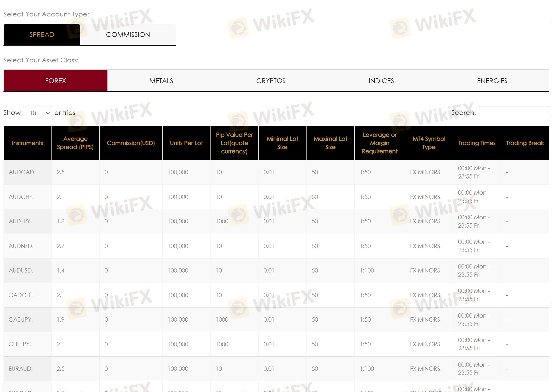Sort by Minimal Lot Size header

pyautogui.click(x=282, y=143)
